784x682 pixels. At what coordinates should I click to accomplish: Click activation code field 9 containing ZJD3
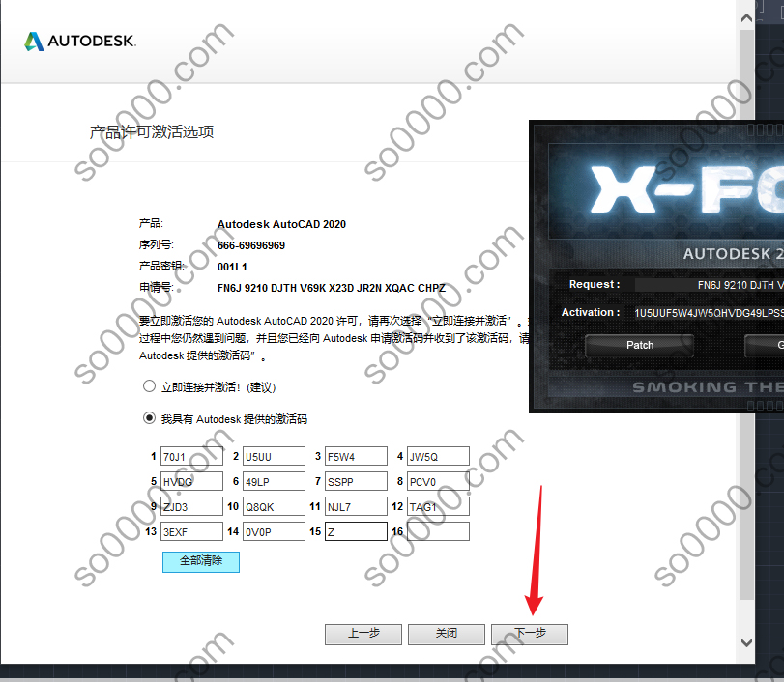tap(191, 506)
